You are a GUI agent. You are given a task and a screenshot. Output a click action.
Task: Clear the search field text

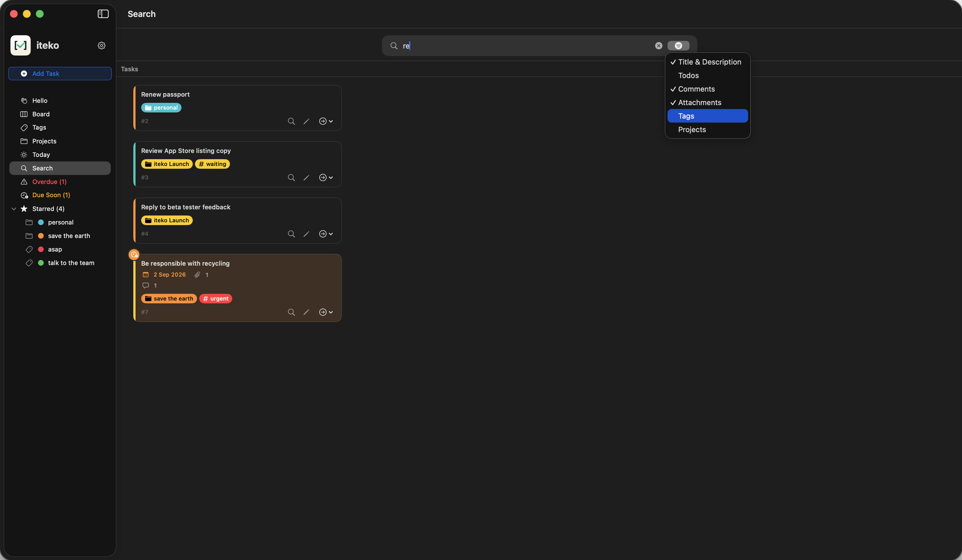coord(659,46)
